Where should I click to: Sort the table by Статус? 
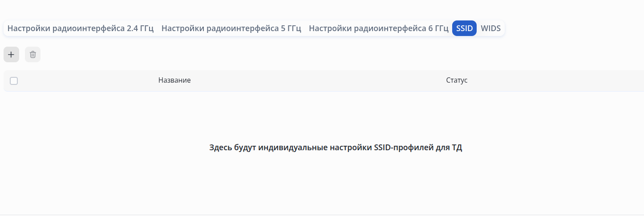[x=457, y=80]
